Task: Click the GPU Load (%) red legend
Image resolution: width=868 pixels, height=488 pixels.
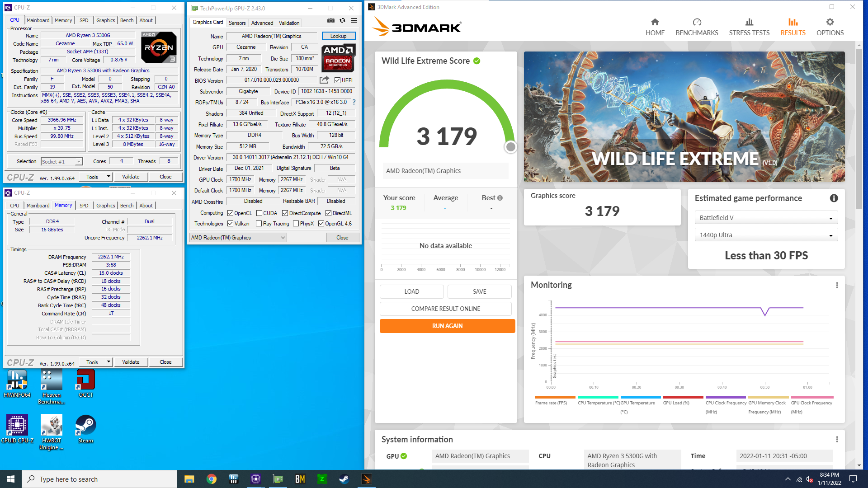Action: pos(683,401)
